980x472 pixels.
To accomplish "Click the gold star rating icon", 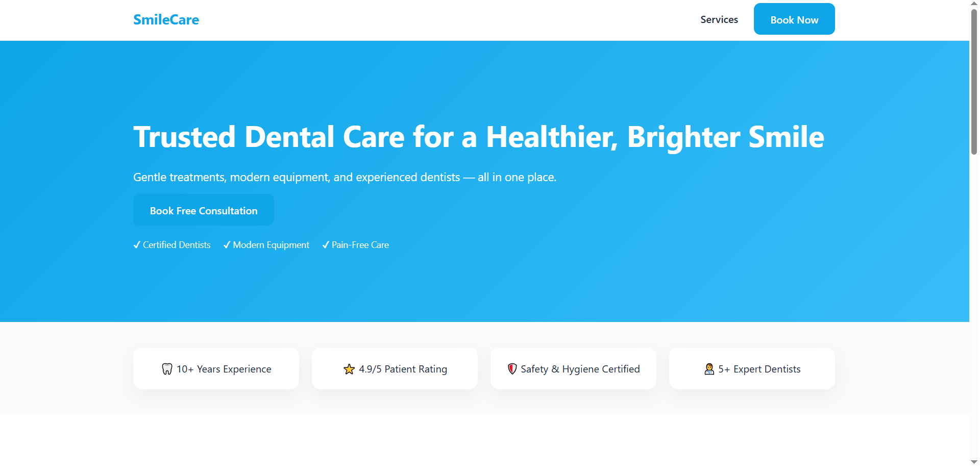I will 349,369.
